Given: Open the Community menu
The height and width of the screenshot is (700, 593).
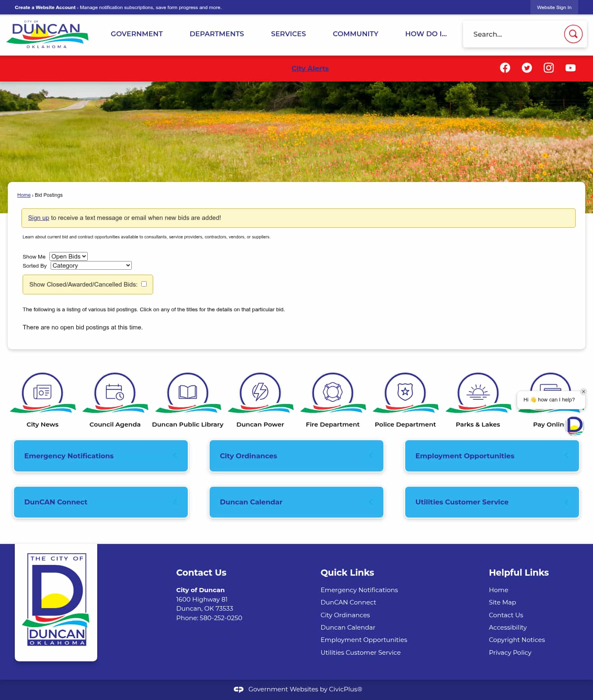Looking at the screenshot, I should 355,34.
